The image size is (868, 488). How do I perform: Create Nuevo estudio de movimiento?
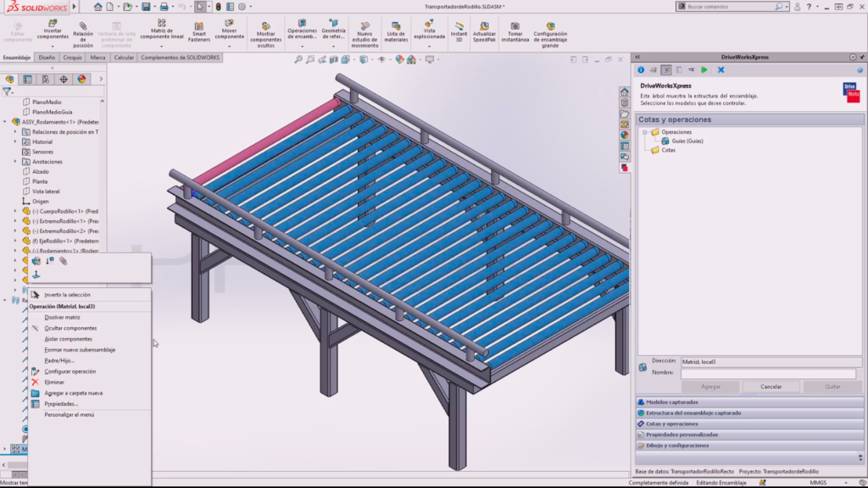pyautogui.click(x=364, y=34)
